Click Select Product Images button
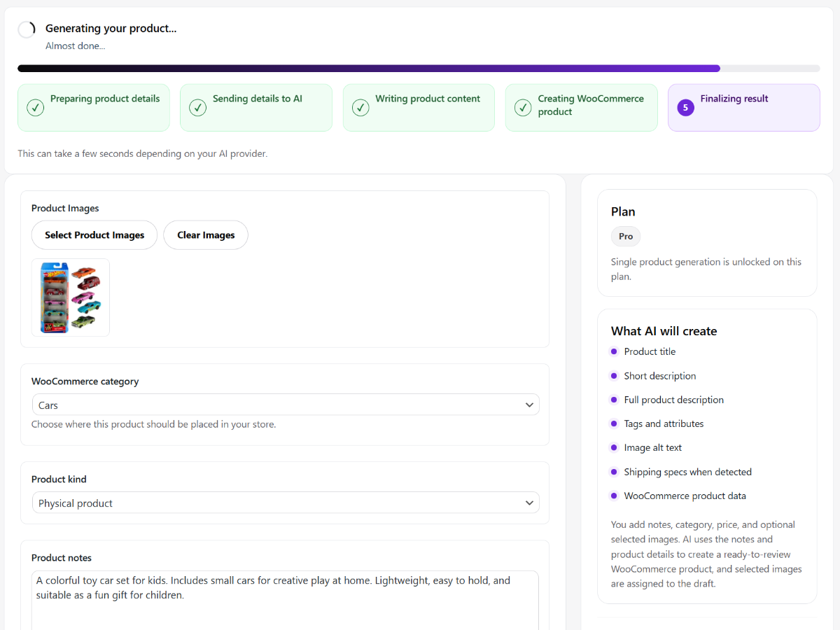 pos(94,235)
